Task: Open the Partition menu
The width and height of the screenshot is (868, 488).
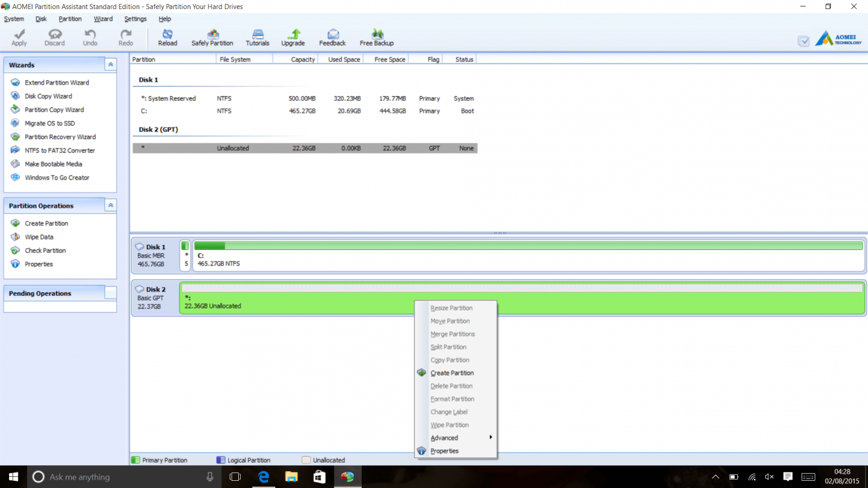Action: pyautogui.click(x=70, y=19)
